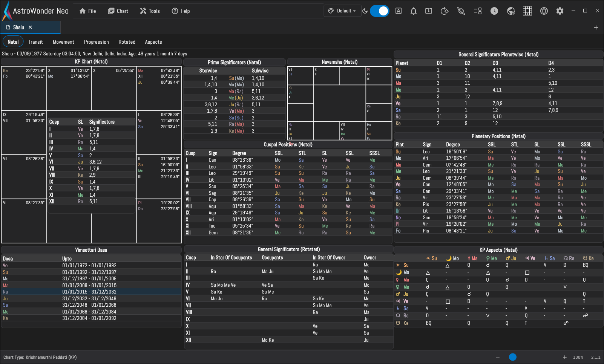Click the KP Chart (Natal) header
The height and width of the screenshot is (364, 604).
click(x=91, y=61)
